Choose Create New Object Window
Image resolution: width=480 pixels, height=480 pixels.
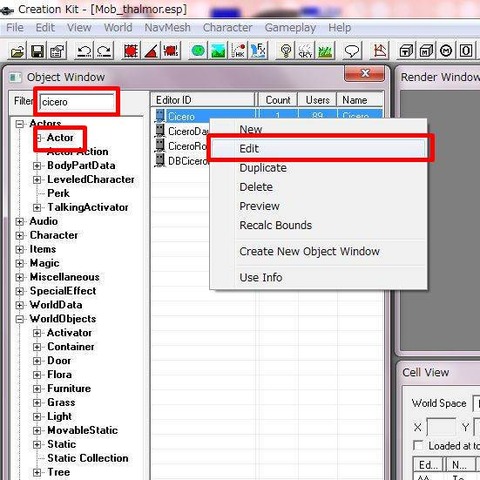(318, 251)
